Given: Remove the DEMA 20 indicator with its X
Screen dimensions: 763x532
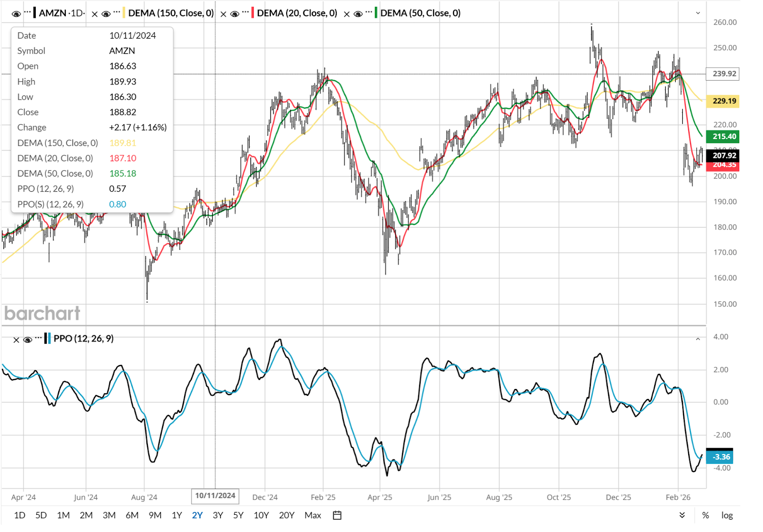Looking at the screenshot, I should tap(223, 14).
